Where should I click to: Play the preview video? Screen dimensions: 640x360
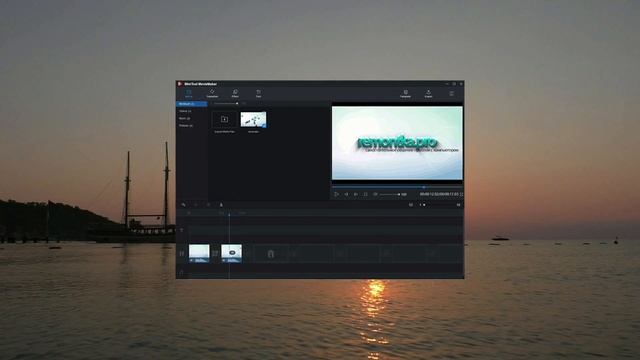pos(336,194)
